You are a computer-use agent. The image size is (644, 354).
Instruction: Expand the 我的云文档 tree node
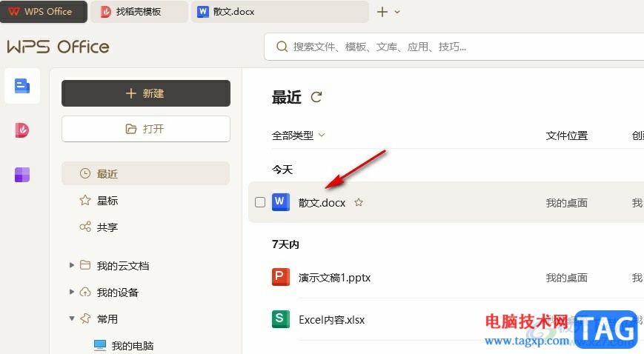(71, 265)
